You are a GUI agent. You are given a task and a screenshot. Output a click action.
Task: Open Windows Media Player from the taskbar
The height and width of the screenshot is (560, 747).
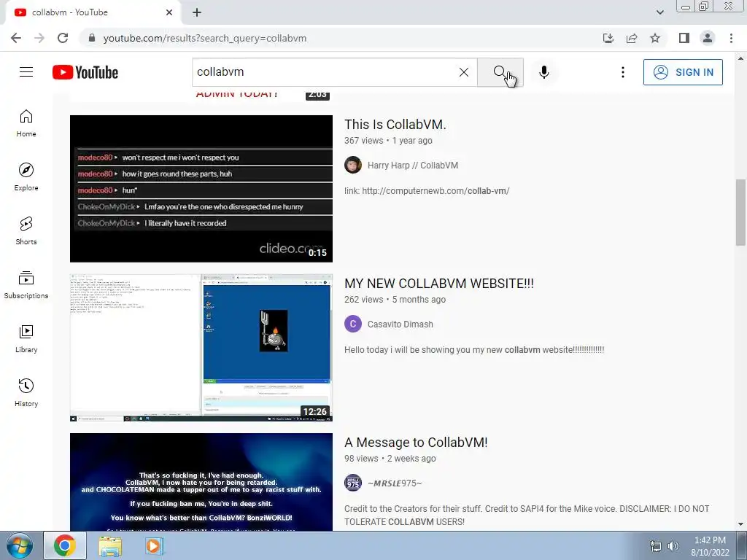click(x=153, y=545)
